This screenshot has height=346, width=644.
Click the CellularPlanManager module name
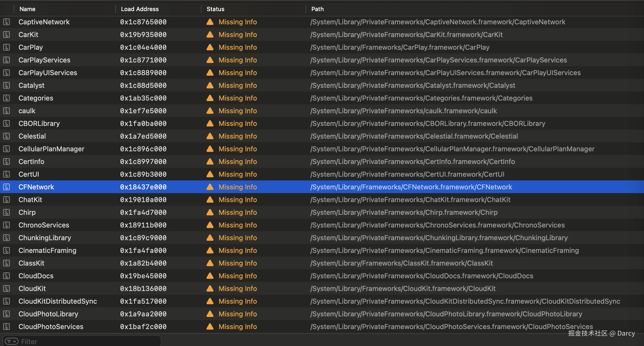[52, 149]
